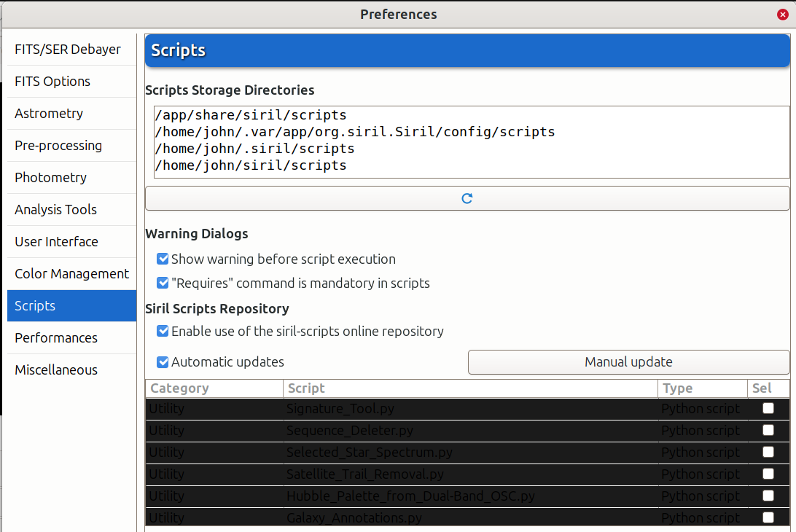Close the Preferences dialog
The image size is (796, 532).
pos(782,14)
